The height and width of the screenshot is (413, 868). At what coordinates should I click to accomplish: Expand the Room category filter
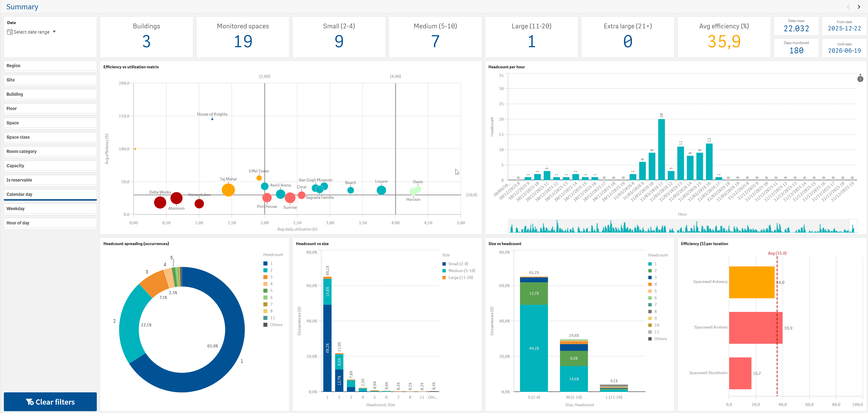(50, 151)
